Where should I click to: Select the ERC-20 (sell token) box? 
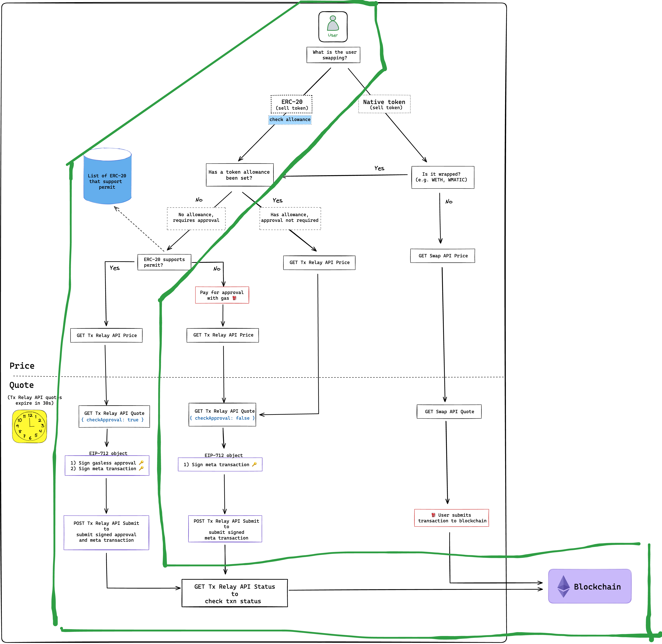coord(292,104)
